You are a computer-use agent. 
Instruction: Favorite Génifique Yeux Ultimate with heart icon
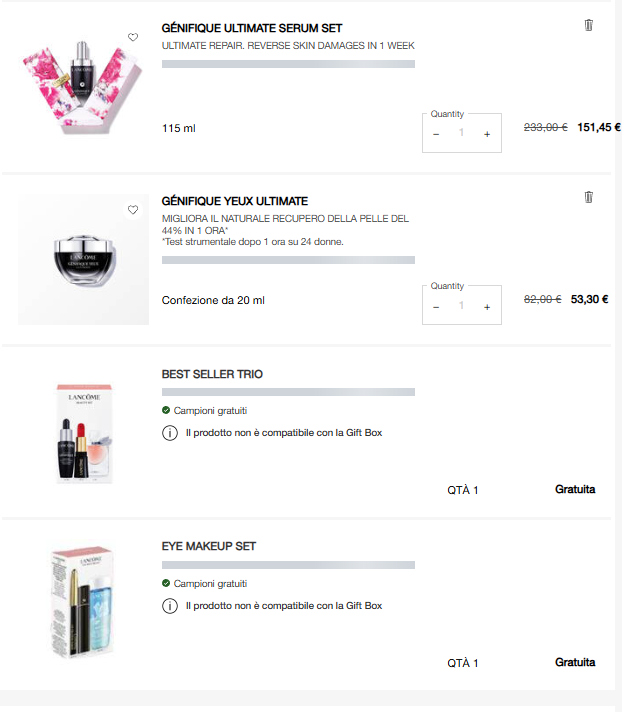tap(133, 210)
